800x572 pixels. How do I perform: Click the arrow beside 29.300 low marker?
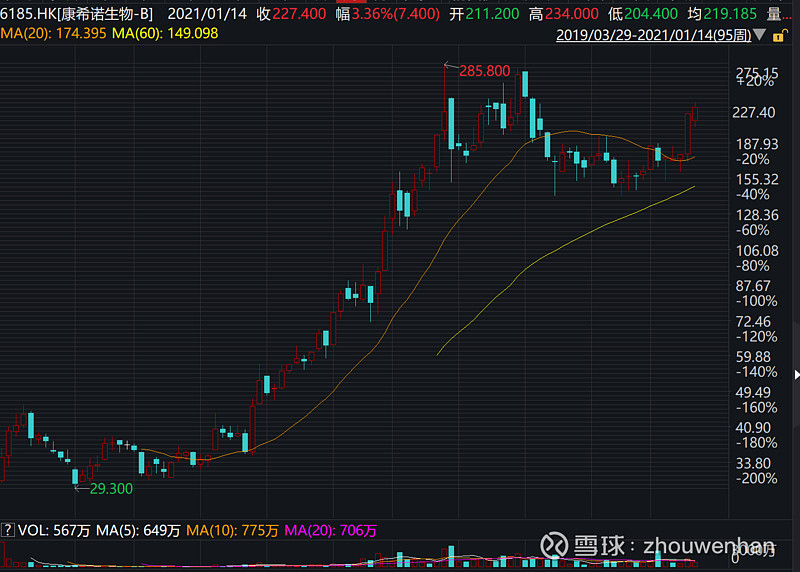[x=82, y=489]
